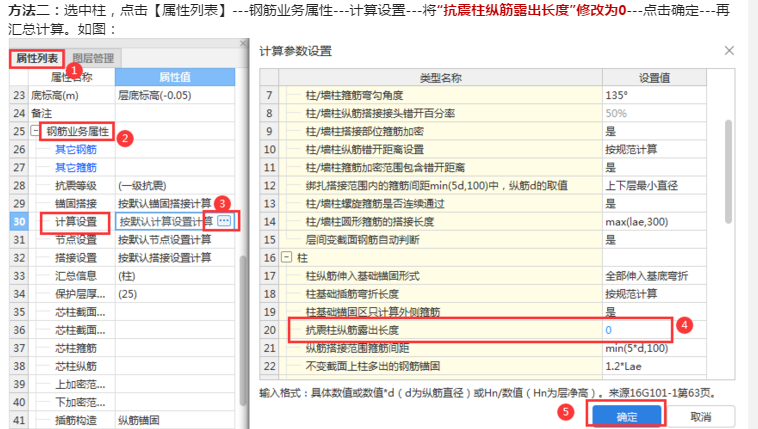Click the settings dialog vertical scrollbar
Image resolution: width=758 pixels, height=429 pixels.
click(728, 172)
